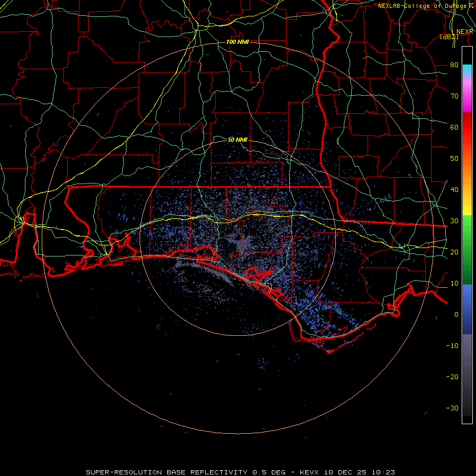
Task: Click the 100 NMI range ring label
Action: (237, 42)
